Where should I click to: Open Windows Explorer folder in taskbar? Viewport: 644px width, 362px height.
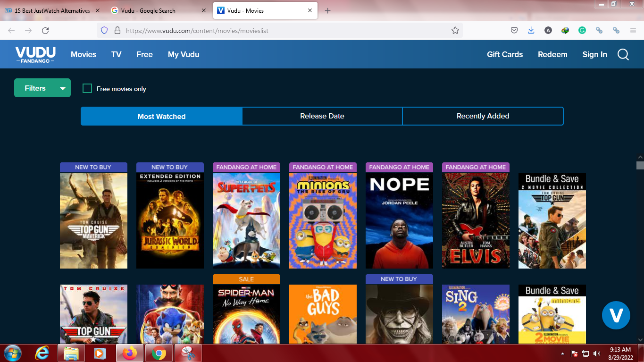tap(71, 353)
